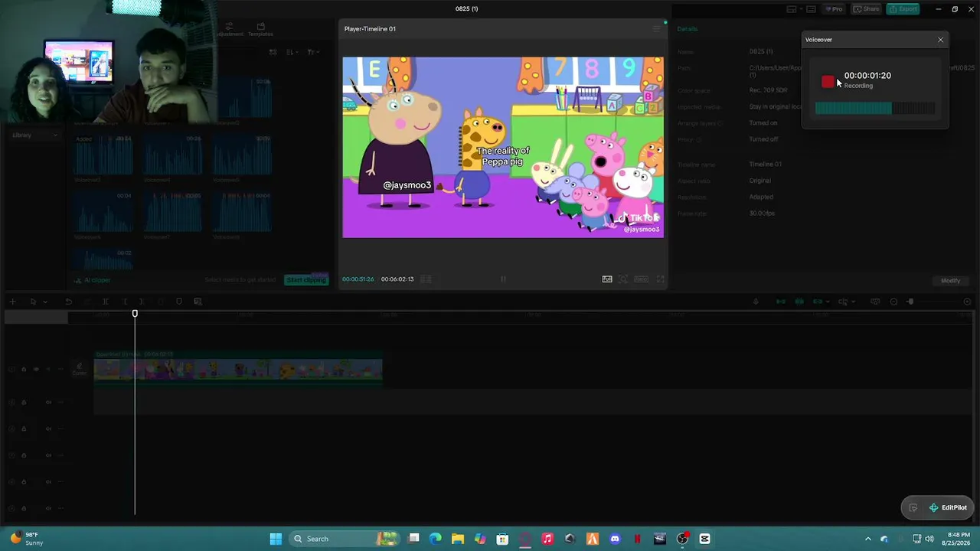
Task: Toggle auto snapping in timeline toolbar
Action: (799, 302)
